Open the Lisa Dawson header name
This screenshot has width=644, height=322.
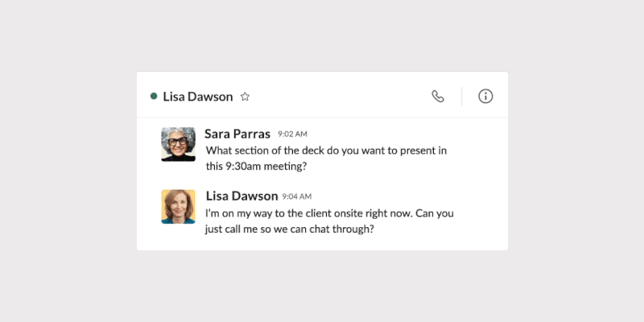(x=197, y=97)
